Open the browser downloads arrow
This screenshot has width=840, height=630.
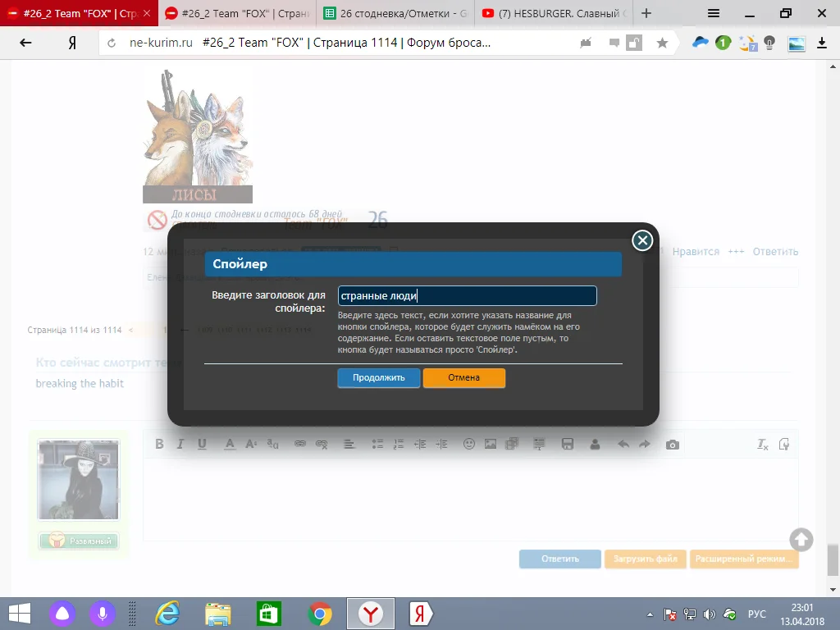point(822,43)
